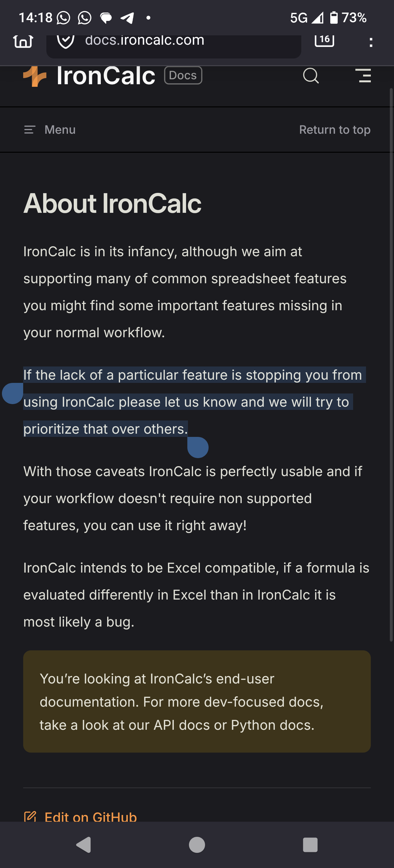Tap the browser home icon
The height and width of the screenshot is (868, 394).
click(x=23, y=41)
